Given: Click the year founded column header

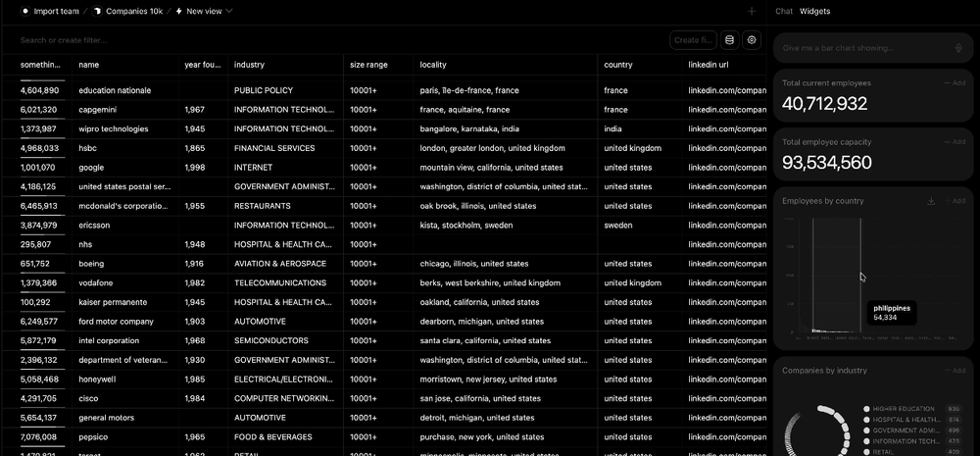Looking at the screenshot, I should [x=203, y=65].
